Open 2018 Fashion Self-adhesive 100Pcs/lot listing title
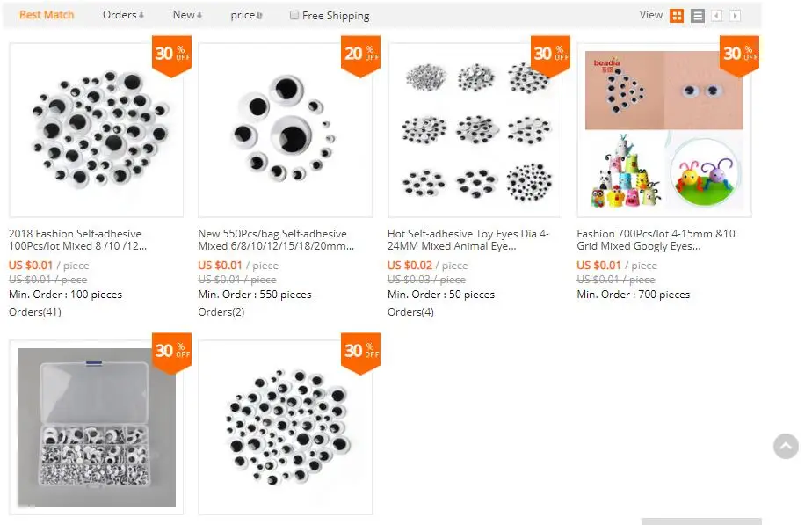Image resolution: width=812 pixels, height=525 pixels. pos(77,239)
